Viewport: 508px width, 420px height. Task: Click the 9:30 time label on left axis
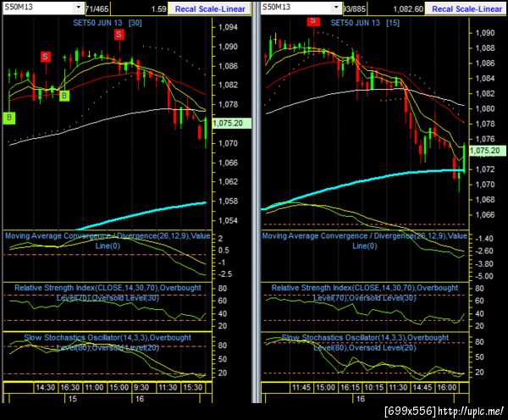pos(141,387)
